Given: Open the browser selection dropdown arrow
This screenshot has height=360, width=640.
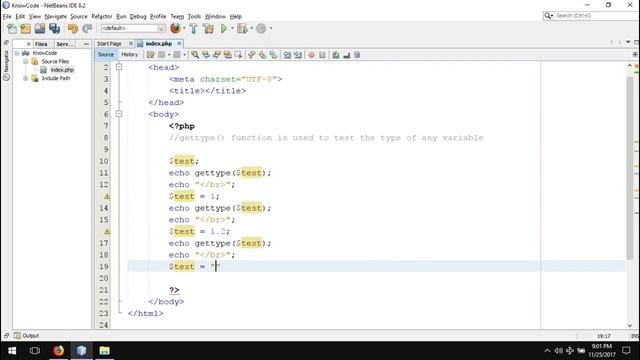Looking at the screenshot, I should coord(184,28).
